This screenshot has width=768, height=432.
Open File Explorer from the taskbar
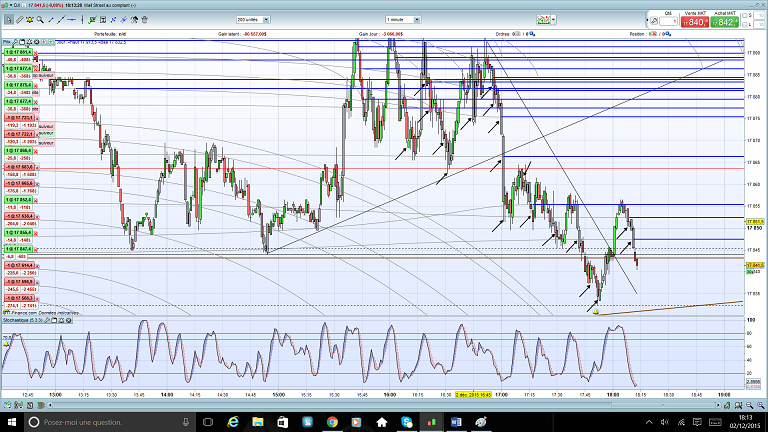coord(258,422)
